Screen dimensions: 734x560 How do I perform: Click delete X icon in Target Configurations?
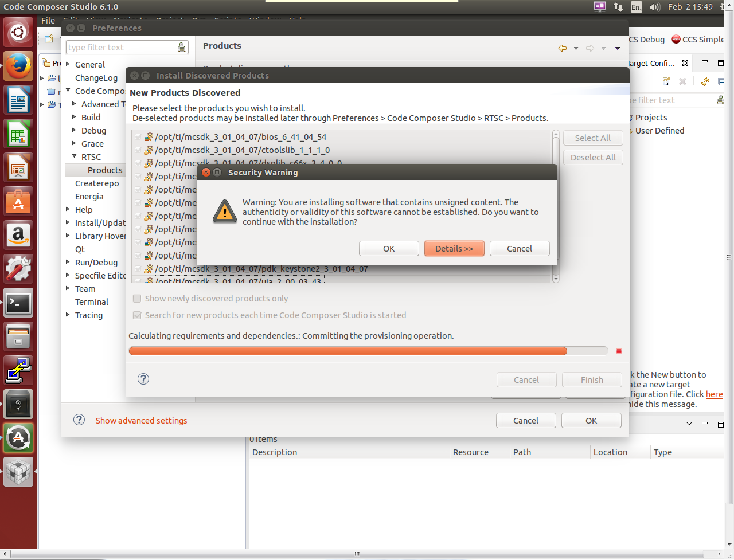tap(682, 81)
